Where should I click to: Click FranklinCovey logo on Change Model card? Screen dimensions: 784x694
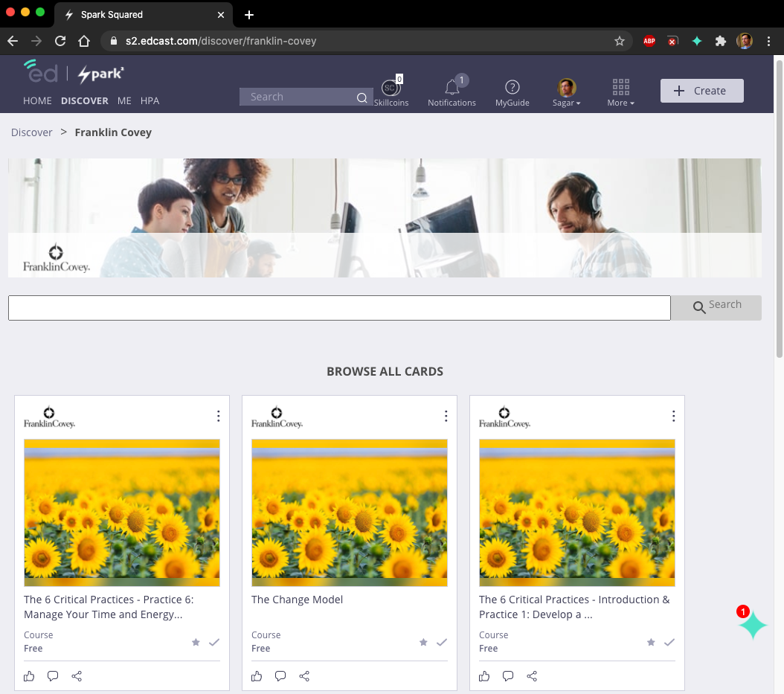click(x=277, y=417)
